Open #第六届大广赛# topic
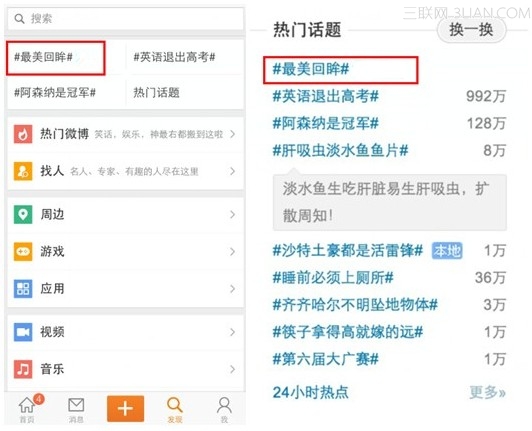The image size is (532, 431). pyautogui.click(x=326, y=359)
